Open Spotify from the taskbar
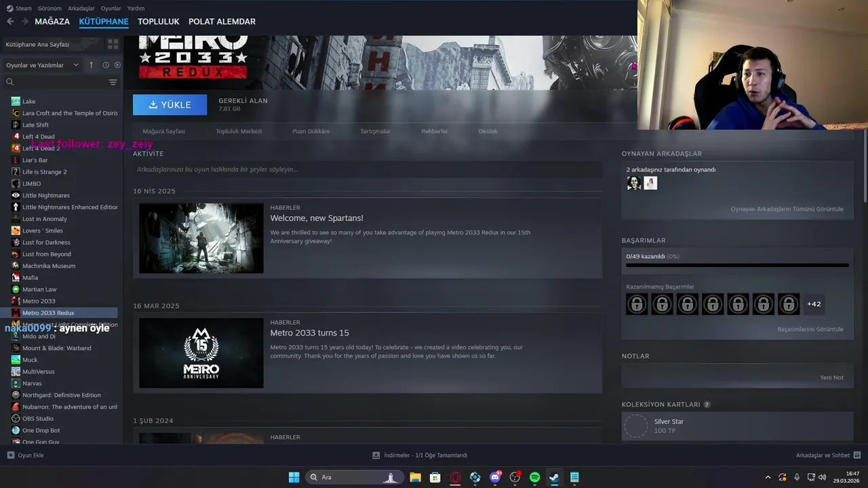Image resolution: width=868 pixels, height=488 pixels. [534, 477]
